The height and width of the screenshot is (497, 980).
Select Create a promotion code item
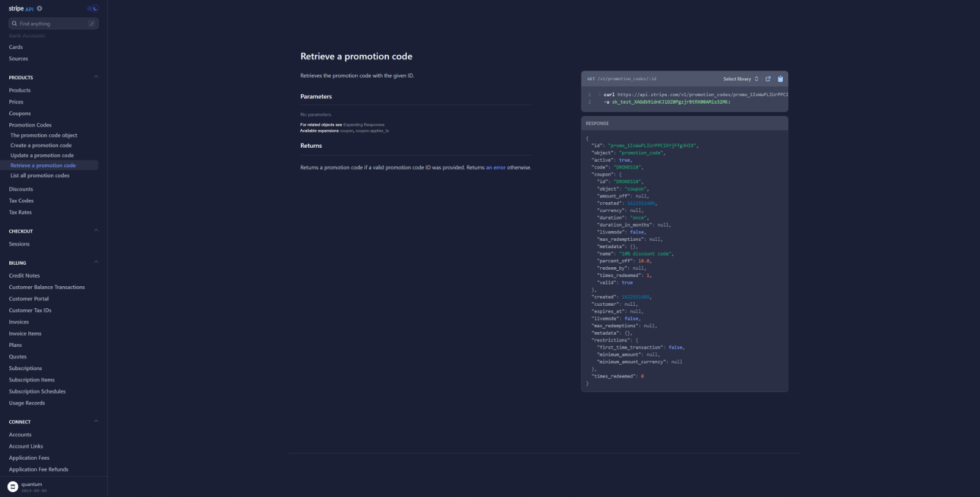coord(41,145)
